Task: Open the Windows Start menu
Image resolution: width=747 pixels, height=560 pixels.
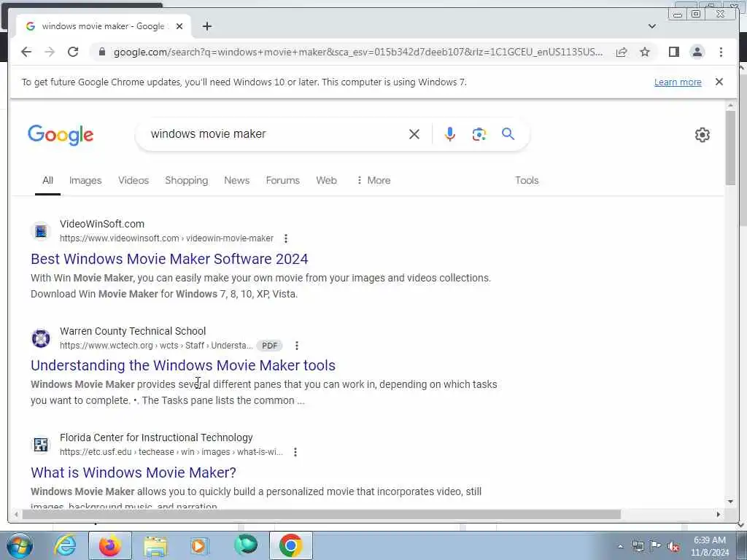Action: click(x=20, y=545)
